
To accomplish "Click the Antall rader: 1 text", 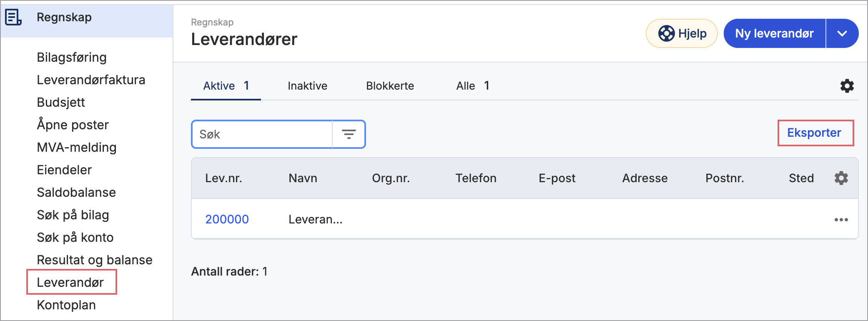I will click(229, 271).
